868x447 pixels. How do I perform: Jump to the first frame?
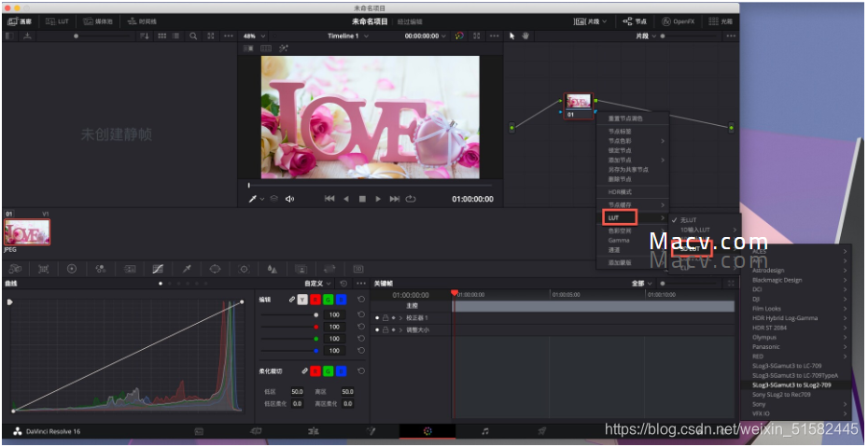tap(329, 199)
